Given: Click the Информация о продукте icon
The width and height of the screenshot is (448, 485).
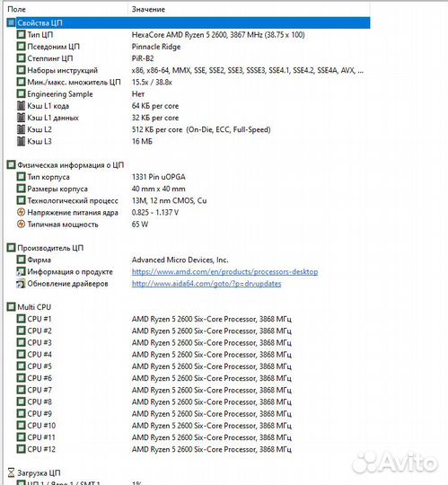Looking at the screenshot, I should (21, 271).
